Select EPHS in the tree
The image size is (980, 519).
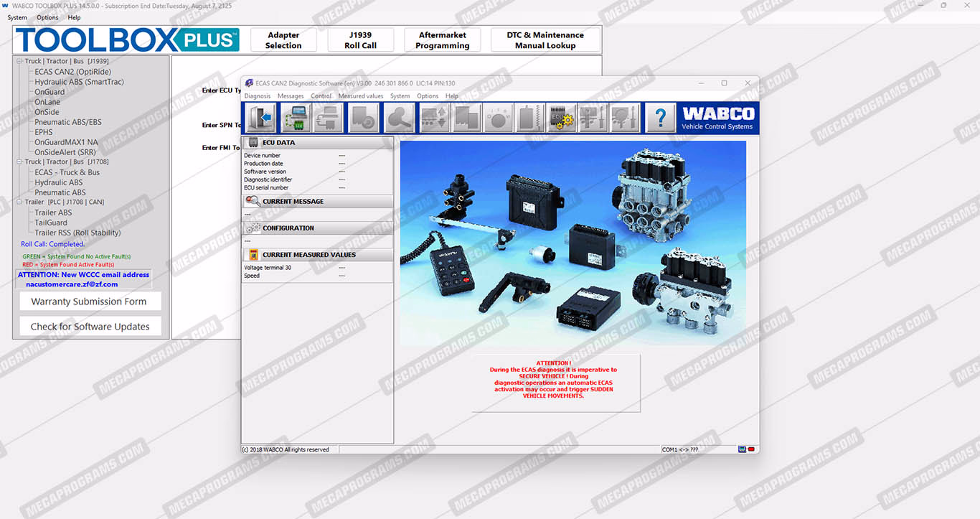coord(44,132)
